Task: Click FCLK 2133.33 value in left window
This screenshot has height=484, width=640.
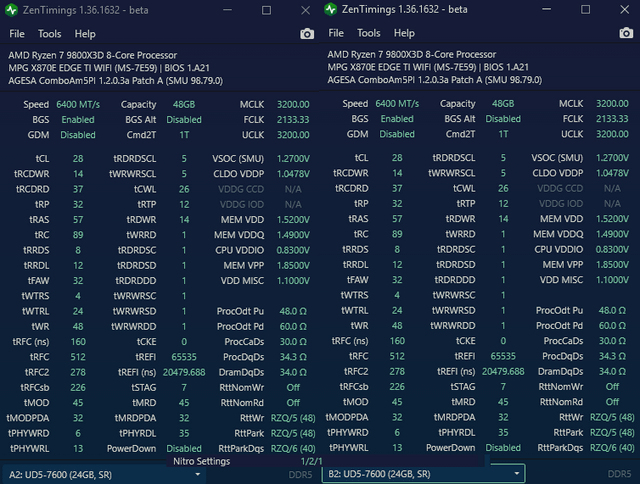Action: tap(293, 120)
